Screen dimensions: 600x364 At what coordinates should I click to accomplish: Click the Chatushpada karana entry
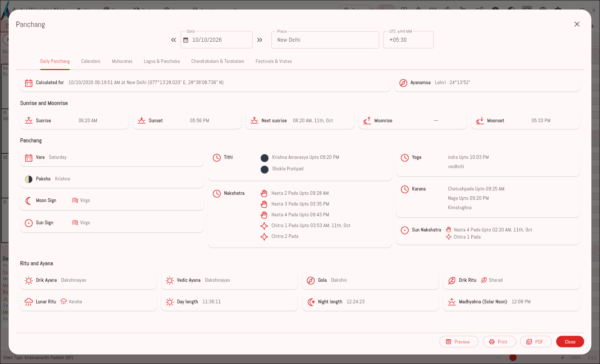coord(476,189)
